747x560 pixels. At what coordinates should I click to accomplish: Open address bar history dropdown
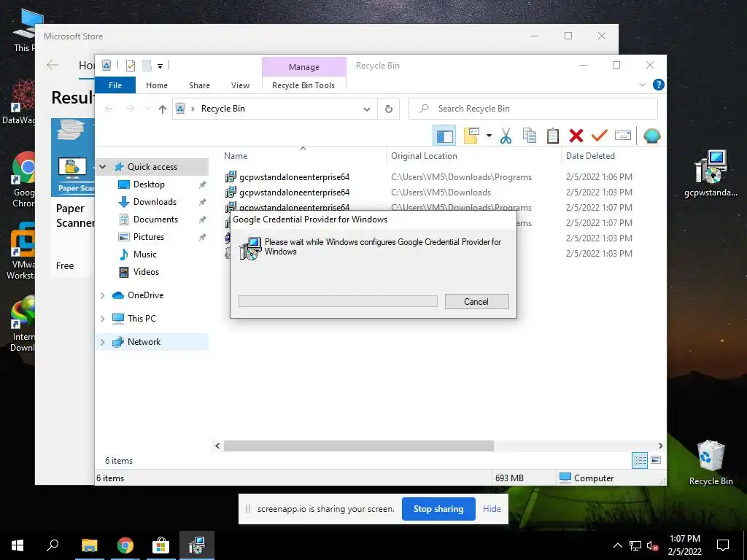click(367, 109)
